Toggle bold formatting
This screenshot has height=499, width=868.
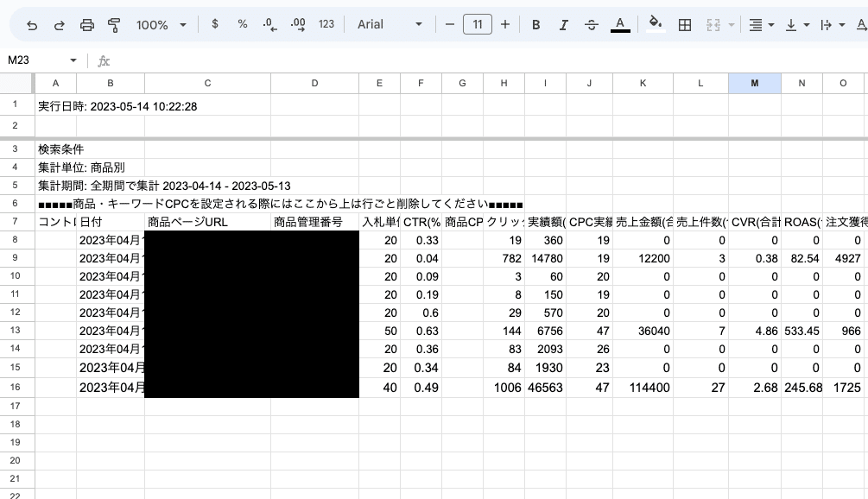tap(535, 25)
